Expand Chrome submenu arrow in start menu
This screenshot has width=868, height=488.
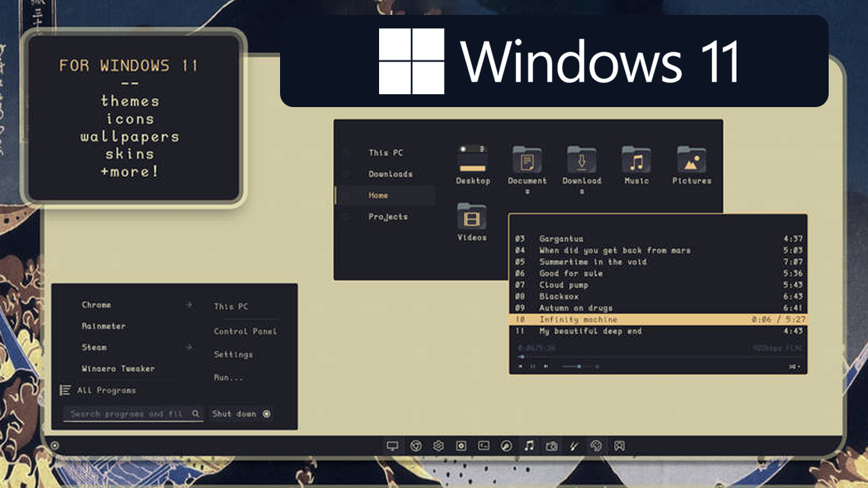(189, 305)
